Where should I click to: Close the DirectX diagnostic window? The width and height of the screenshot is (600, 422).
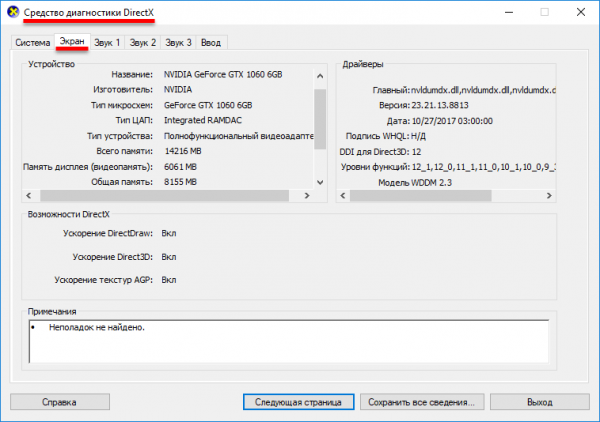click(x=580, y=12)
